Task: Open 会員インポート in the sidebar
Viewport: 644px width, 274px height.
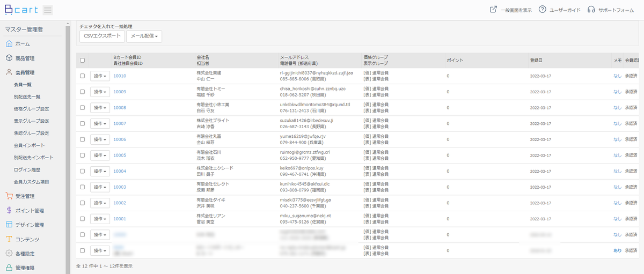Action: [30, 145]
